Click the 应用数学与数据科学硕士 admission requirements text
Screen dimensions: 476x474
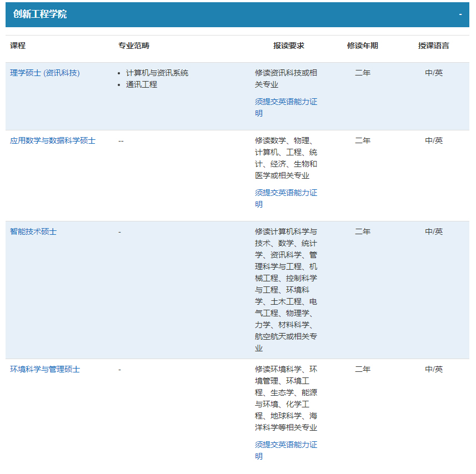click(286, 158)
